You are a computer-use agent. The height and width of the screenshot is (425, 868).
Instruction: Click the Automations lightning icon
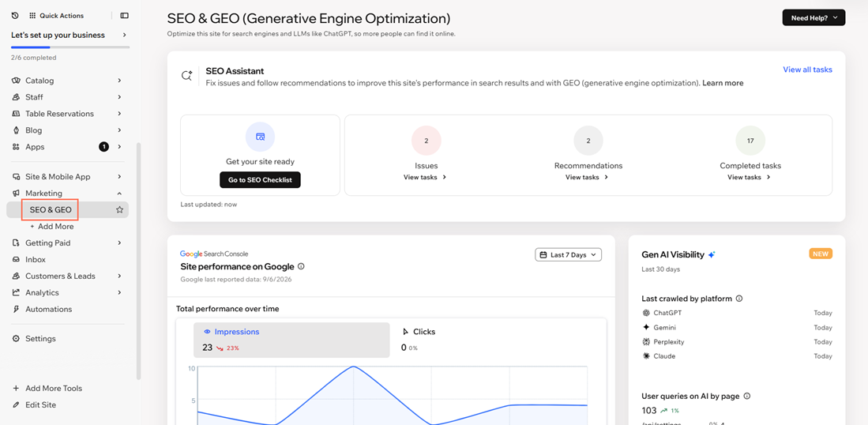click(x=16, y=310)
